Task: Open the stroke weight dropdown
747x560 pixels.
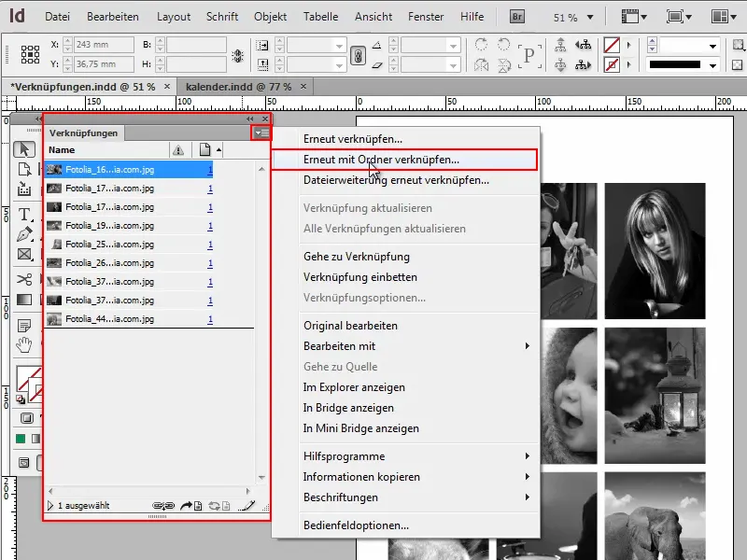Action: click(x=712, y=46)
